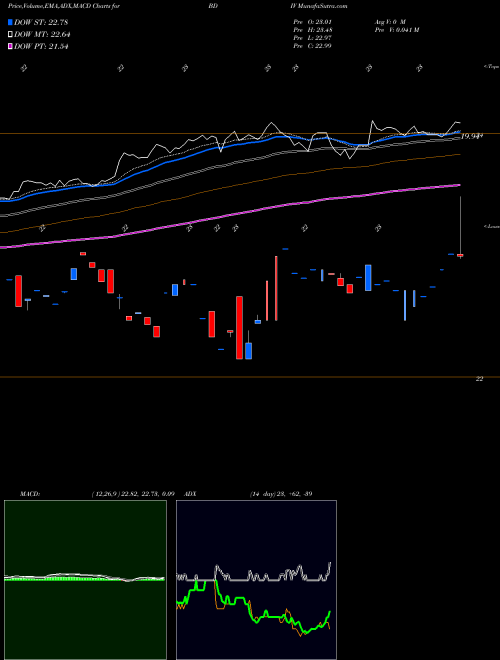Open the ADX indicator chart panel

256,580
